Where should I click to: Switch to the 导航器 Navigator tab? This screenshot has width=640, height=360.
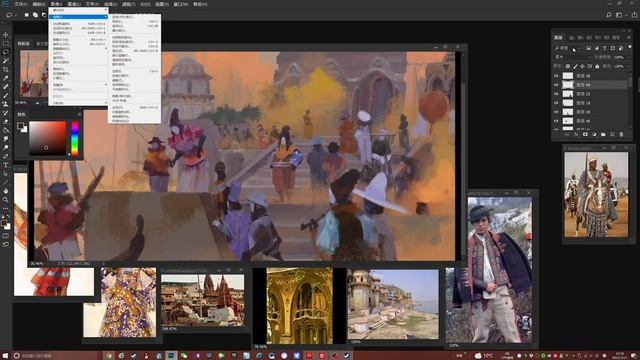point(24,44)
